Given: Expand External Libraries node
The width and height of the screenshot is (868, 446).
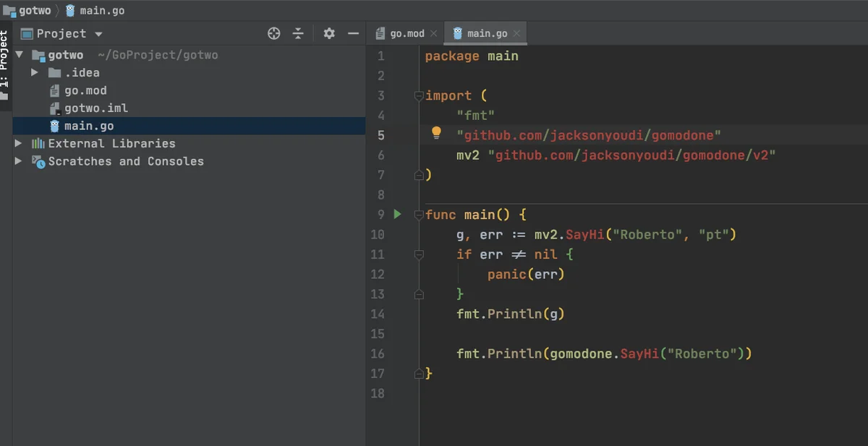Looking at the screenshot, I should (19, 143).
